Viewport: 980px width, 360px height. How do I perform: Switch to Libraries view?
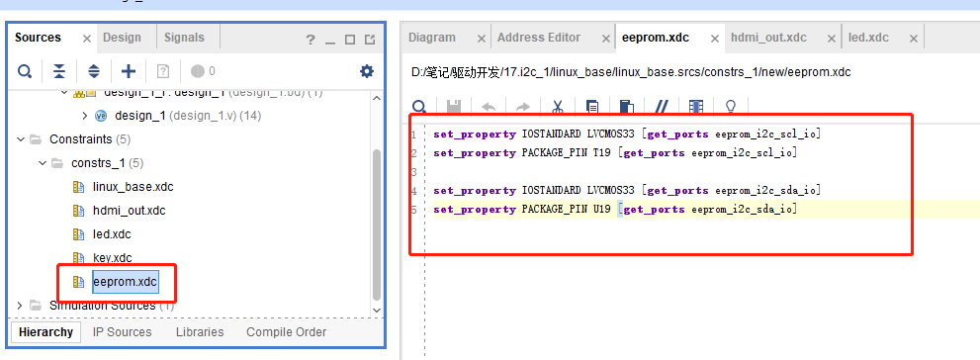(200, 332)
